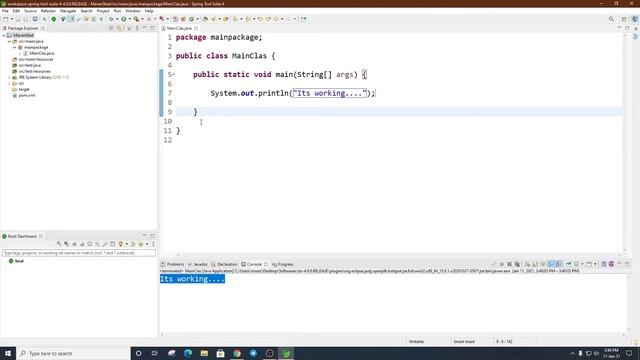Screen dimensions: 640x360
Task: Open Run button dropdown arrow
Action: click(129, 19)
